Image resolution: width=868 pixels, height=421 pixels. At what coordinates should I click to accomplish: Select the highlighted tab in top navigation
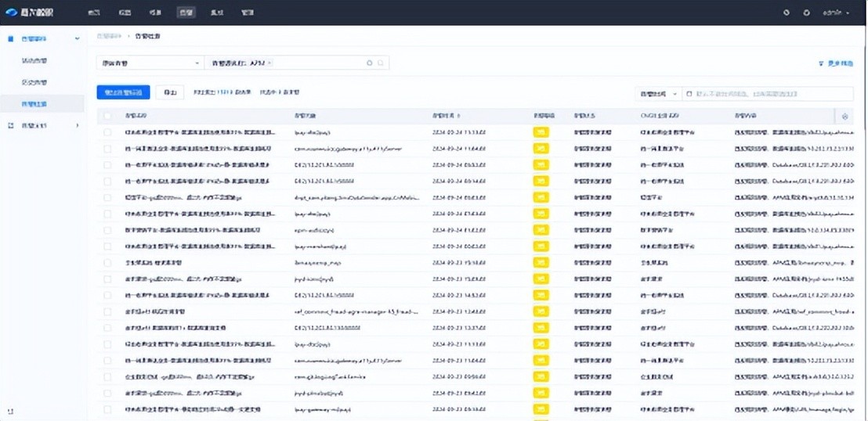[x=186, y=13]
